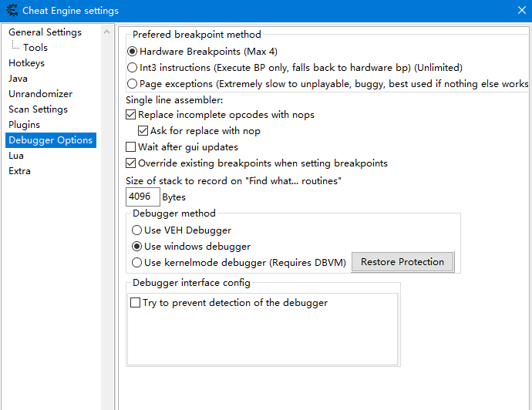Viewport: 532px width, 410px height.
Task: Choose Int3 instructions breakpoint method
Action: tap(133, 68)
